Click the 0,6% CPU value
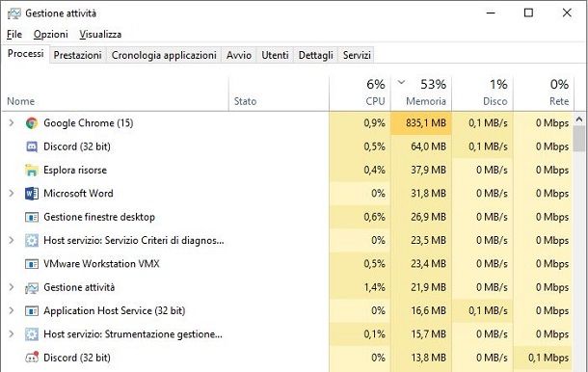The image size is (588, 372). [x=374, y=217]
